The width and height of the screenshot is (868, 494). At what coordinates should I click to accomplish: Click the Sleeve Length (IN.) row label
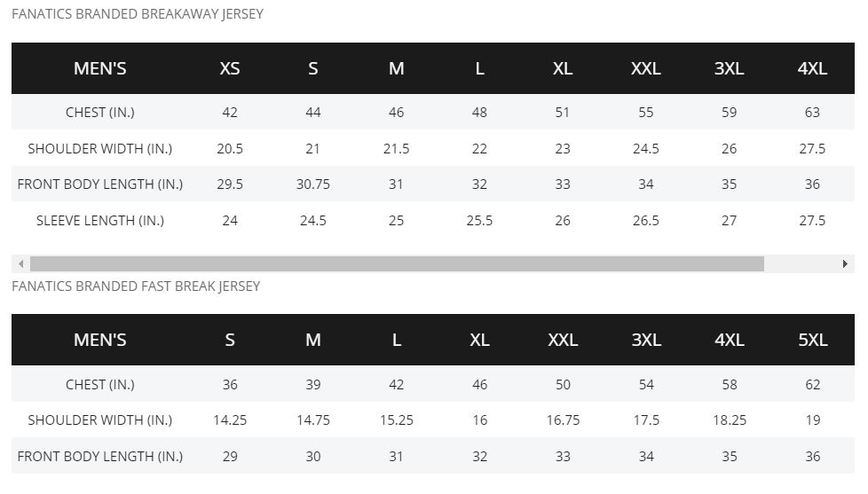click(100, 221)
